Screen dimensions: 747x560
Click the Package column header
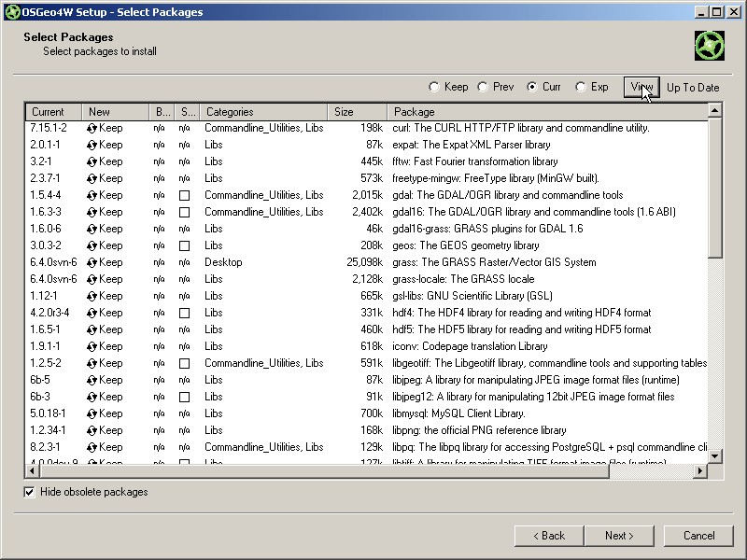pyautogui.click(x=548, y=112)
